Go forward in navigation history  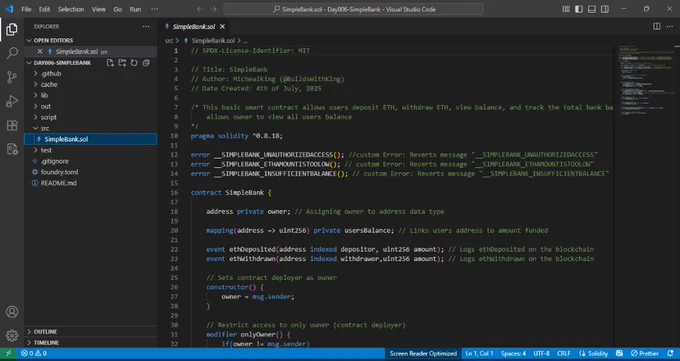(x=213, y=9)
